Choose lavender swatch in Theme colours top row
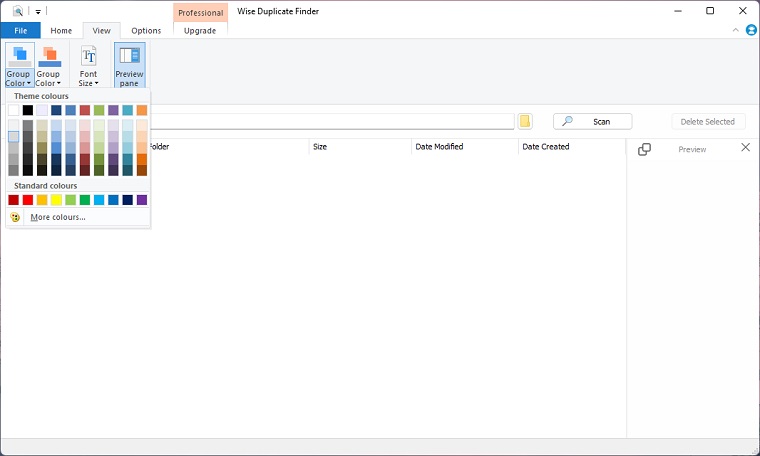The image size is (760, 456). 42,110
